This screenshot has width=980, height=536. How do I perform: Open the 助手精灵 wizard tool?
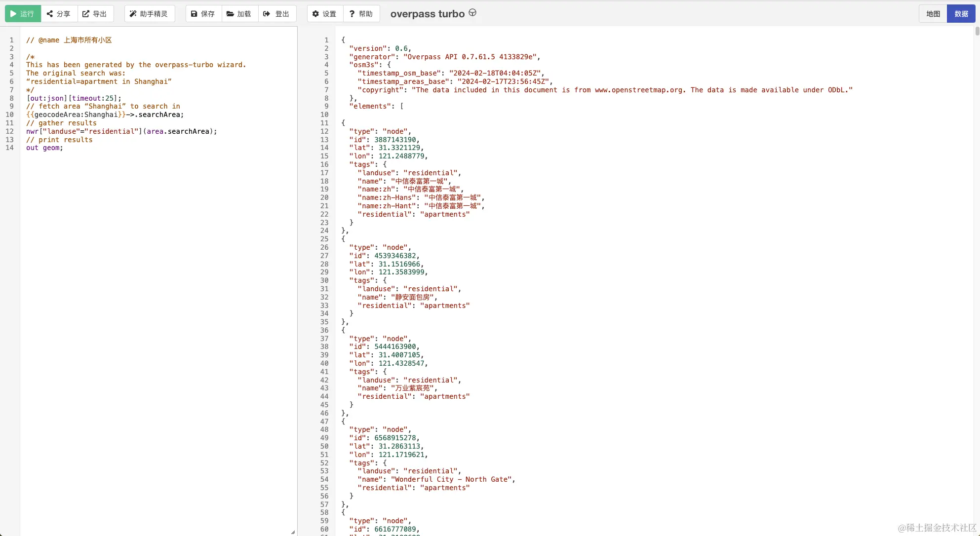coord(149,14)
